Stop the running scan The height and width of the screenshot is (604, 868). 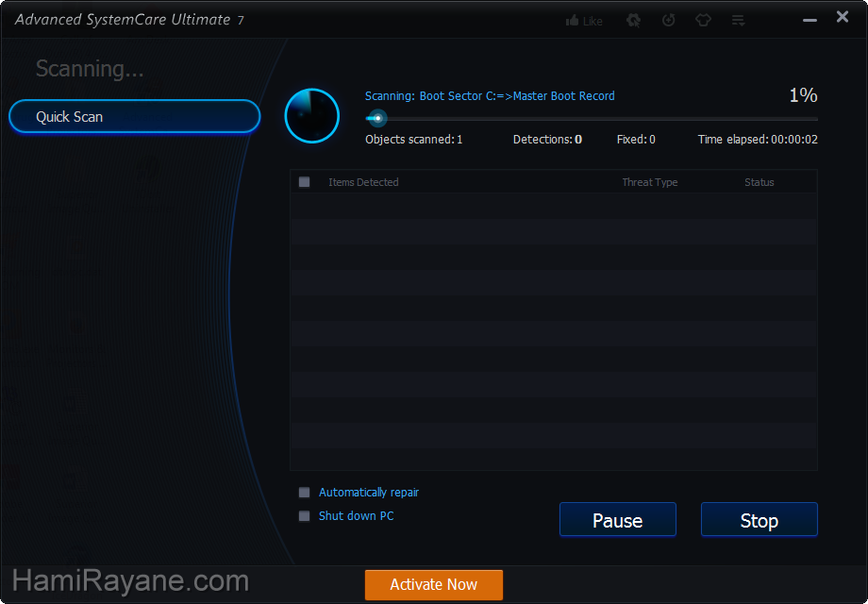[x=759, y=520]
